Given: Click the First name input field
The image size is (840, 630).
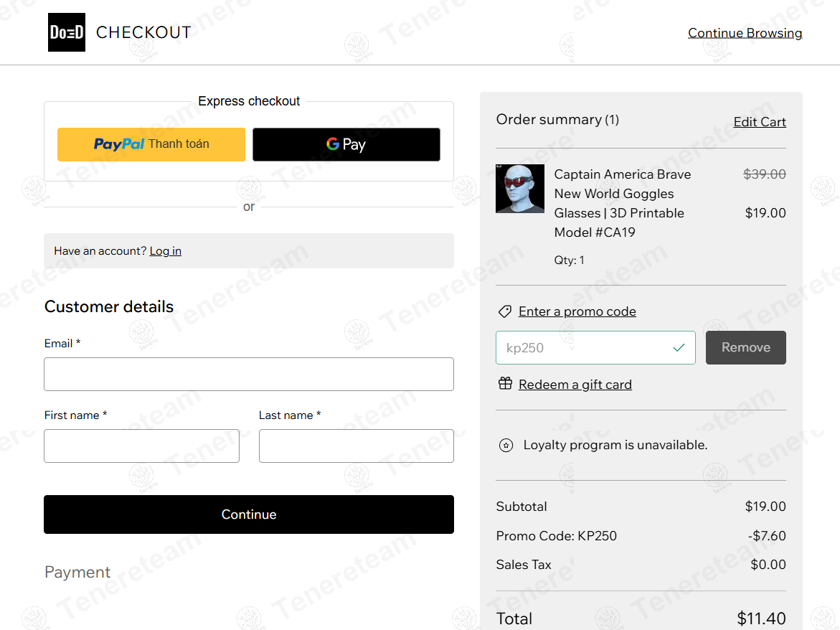Looking at the screenshot, I should (141, 446).
